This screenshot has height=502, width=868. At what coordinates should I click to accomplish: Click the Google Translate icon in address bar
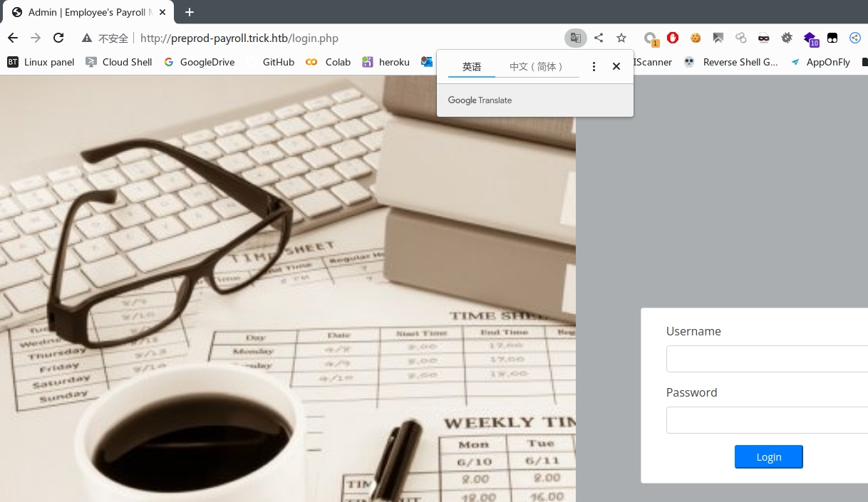(x=575, y=38)
